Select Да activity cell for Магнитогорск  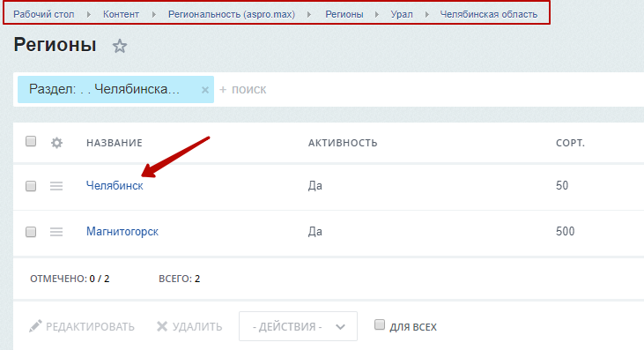(x=315, y=232)
